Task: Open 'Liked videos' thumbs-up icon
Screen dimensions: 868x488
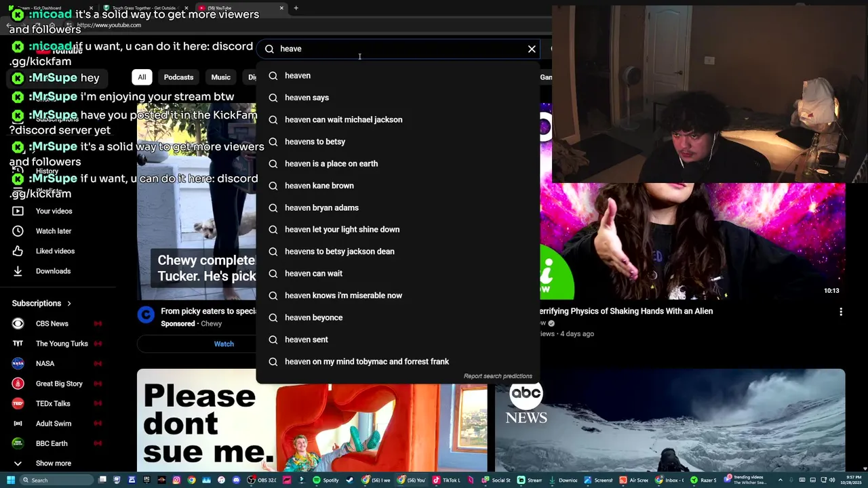Action: pyautogui.click(x=18, y=251)
